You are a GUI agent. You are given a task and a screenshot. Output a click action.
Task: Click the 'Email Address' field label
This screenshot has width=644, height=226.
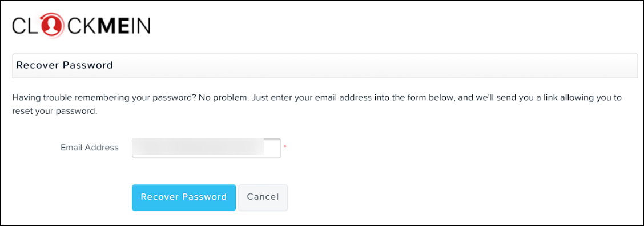90,148
